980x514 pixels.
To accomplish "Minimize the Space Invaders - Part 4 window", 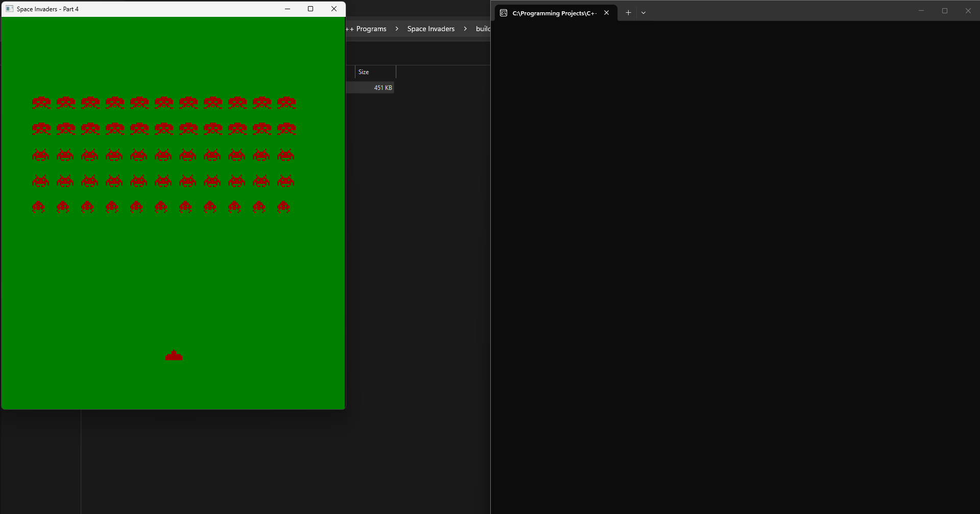I will [x=288, y=9].
